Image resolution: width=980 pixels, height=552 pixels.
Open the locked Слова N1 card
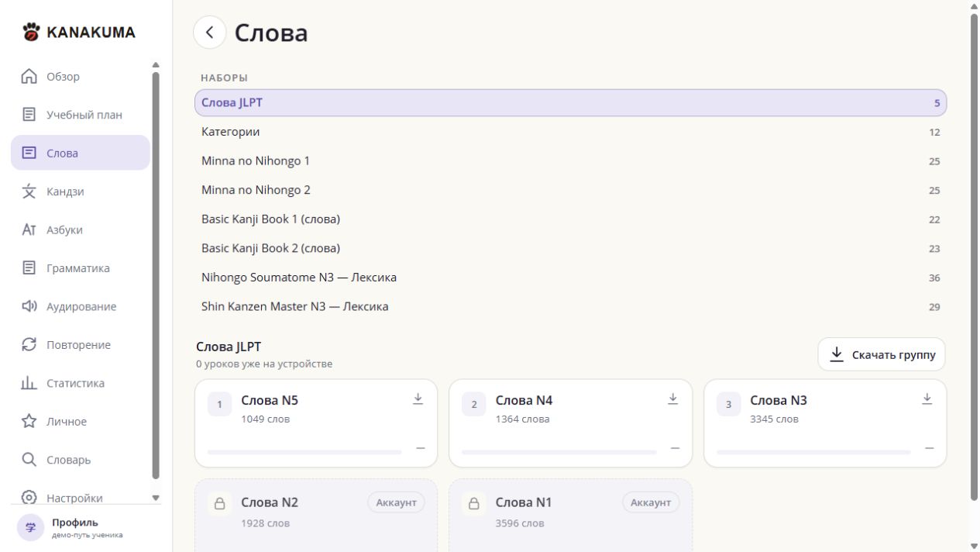coord(571,515)
